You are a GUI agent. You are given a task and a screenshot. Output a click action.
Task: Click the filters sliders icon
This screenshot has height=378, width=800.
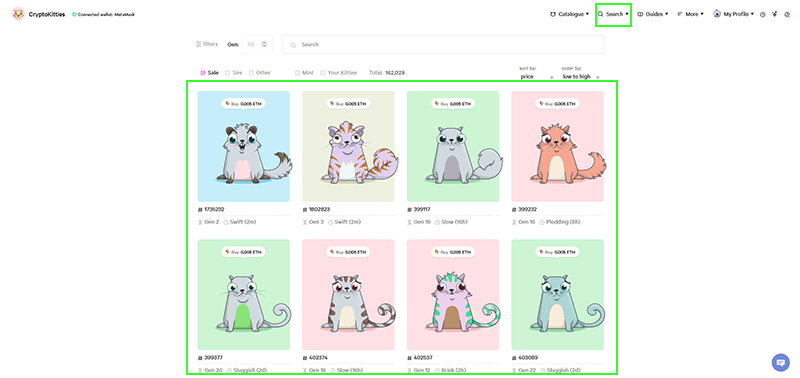point(198,44)
